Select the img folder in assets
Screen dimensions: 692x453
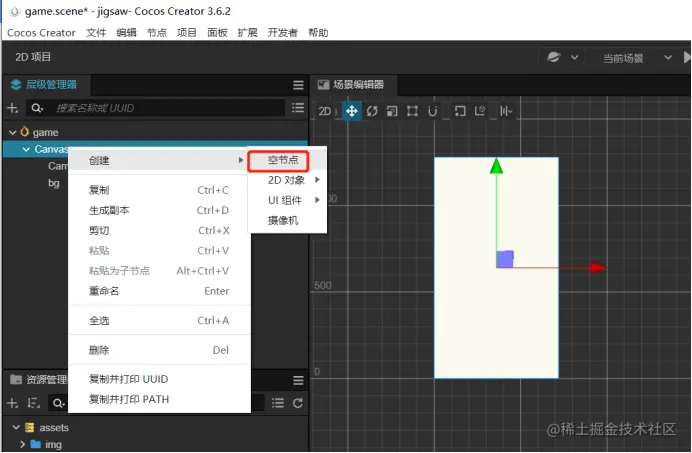pos(53,444)
